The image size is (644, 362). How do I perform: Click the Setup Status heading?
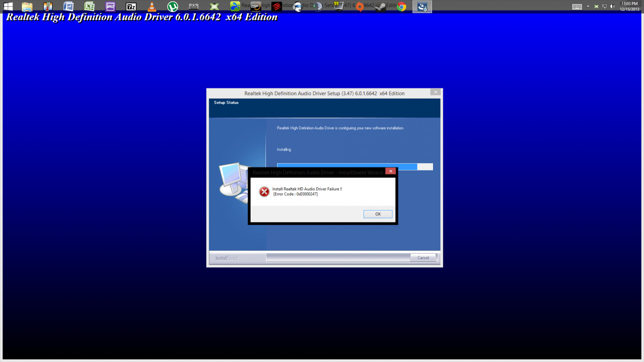(226, 102)
